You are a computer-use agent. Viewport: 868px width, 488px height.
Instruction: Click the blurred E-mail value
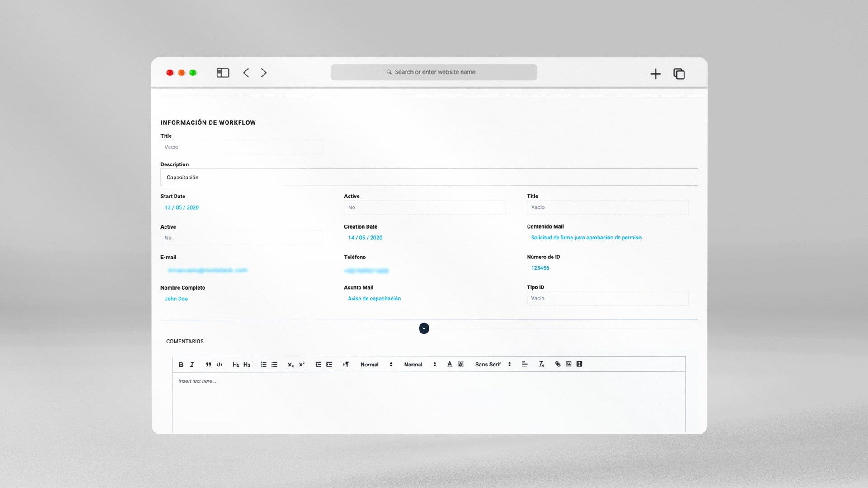point(208,271)
